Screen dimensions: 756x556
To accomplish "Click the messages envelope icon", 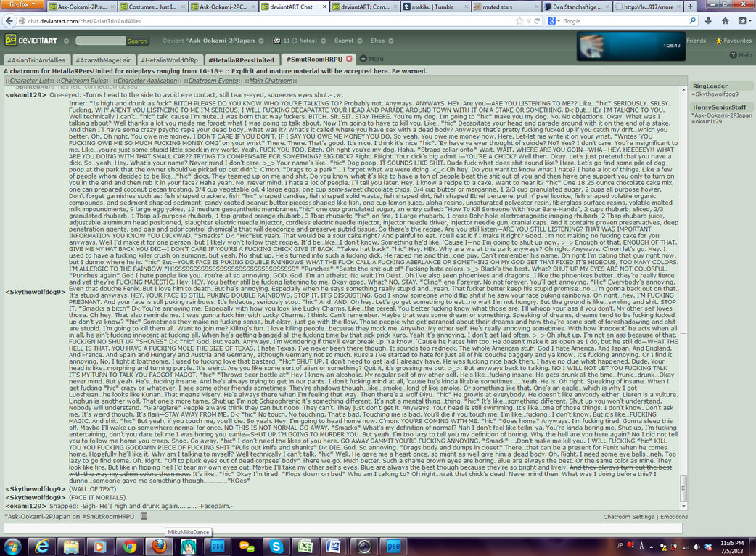I will (276, 41).
